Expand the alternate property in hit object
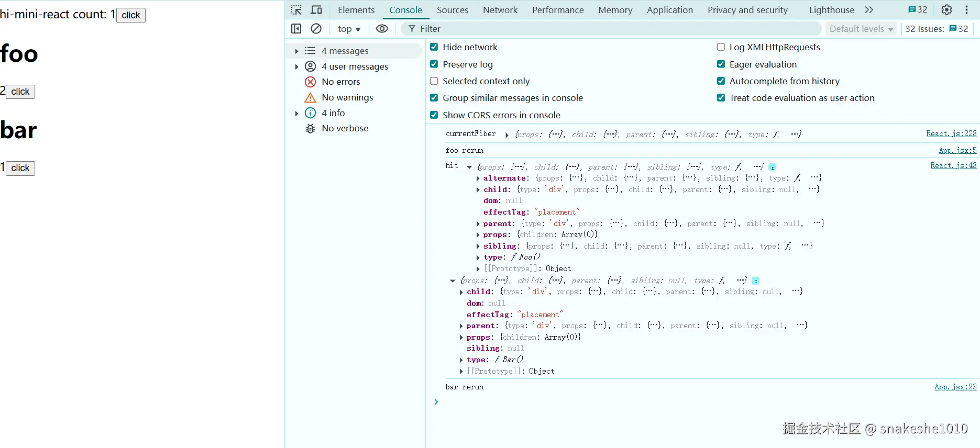 click(478, 178)
